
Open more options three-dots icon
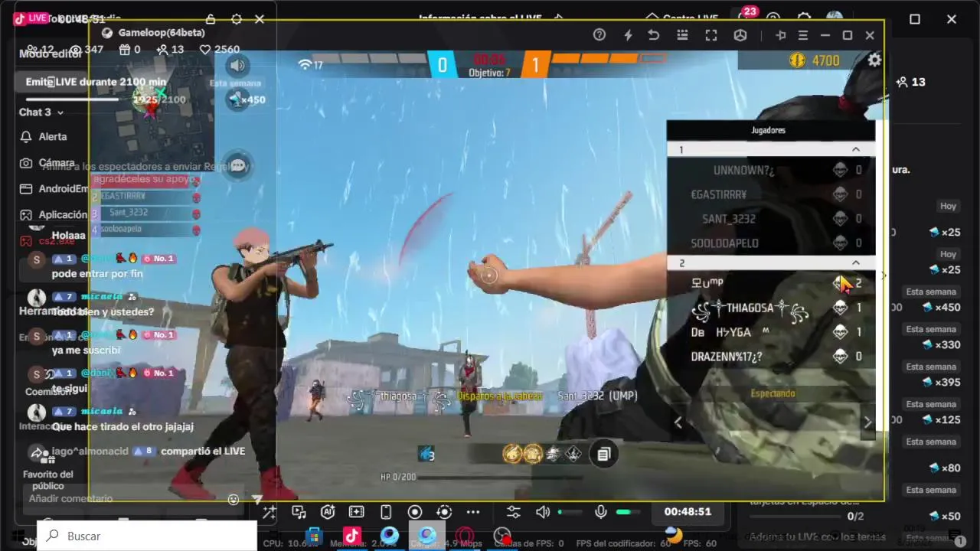pos(473,512)
